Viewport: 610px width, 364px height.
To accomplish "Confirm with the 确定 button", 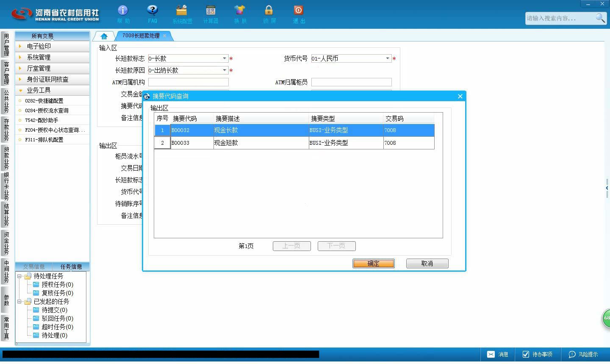I will coord(373,263).
